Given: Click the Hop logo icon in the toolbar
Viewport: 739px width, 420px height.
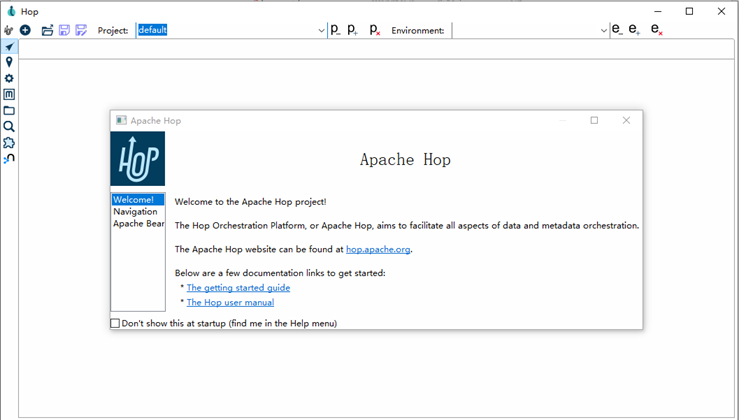Looking at the screenshot, I should (8, 30).
